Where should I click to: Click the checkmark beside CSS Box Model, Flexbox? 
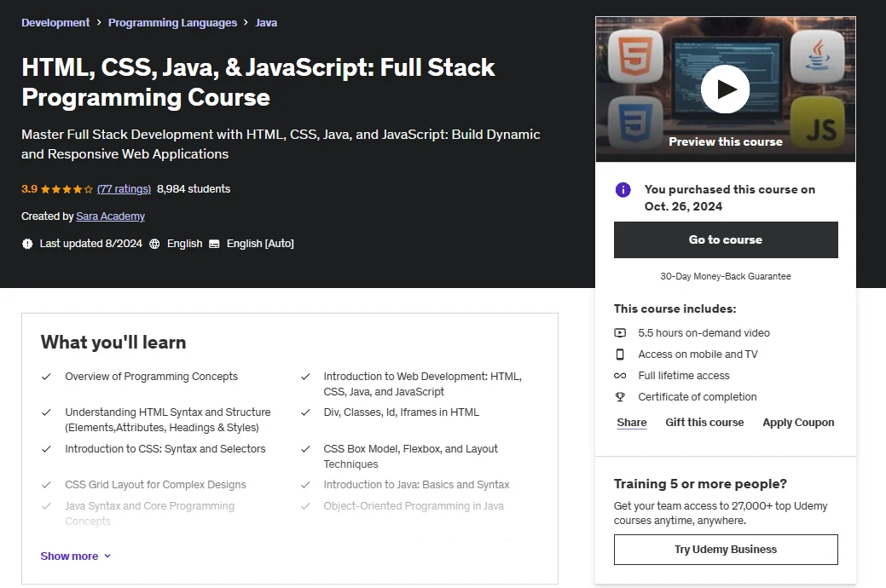[x=305, y=449]
